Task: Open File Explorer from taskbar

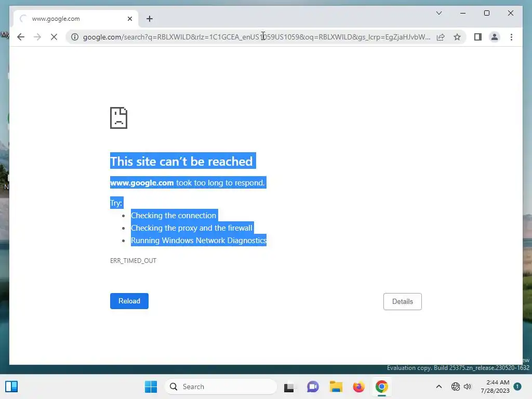Action: 336,387
